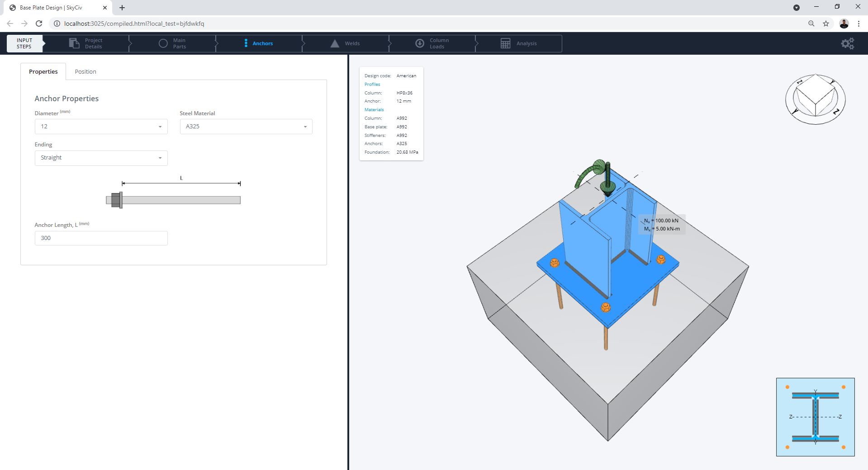Select the Main Parts step icon
Viewport: 868px width, 470px height.
point(163,43)
